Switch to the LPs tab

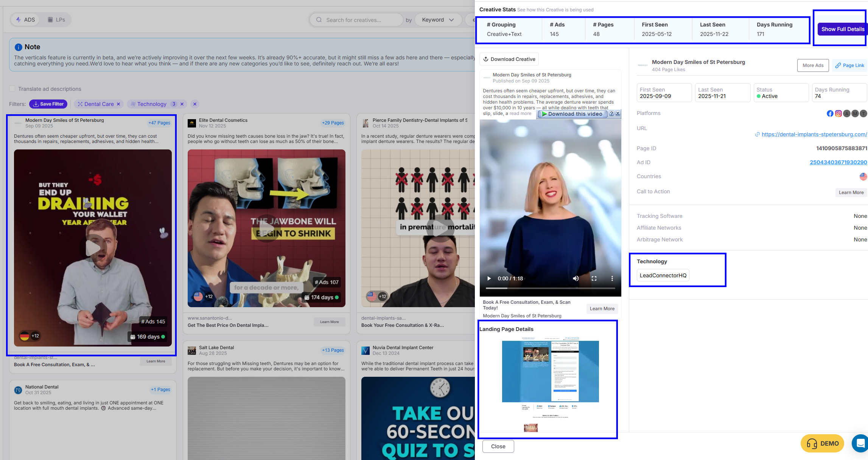[x=56, y=20]
